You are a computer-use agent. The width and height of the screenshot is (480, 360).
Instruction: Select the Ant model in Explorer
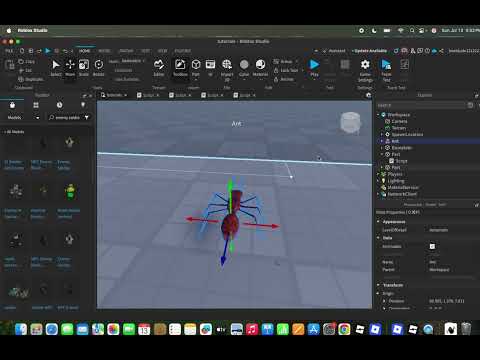pos(395,141)
